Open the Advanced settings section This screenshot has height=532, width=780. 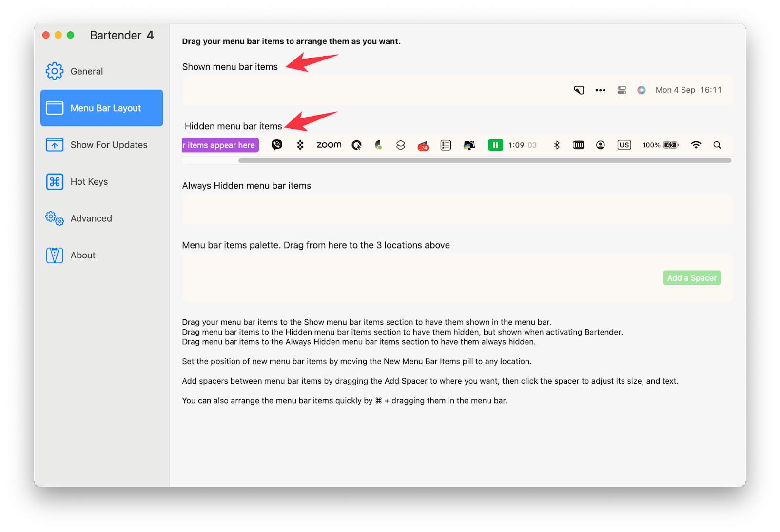(x=101, y=218)
